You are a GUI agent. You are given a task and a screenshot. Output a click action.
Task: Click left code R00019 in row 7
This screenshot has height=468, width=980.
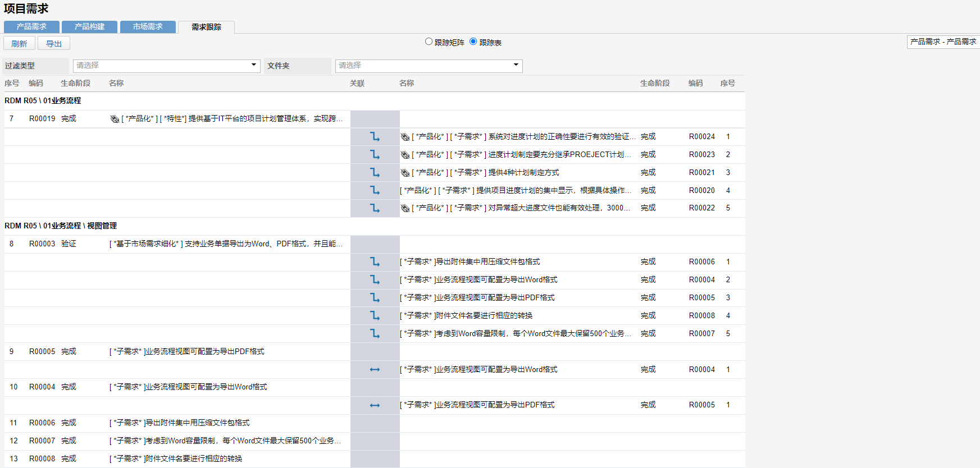point(42,118)
